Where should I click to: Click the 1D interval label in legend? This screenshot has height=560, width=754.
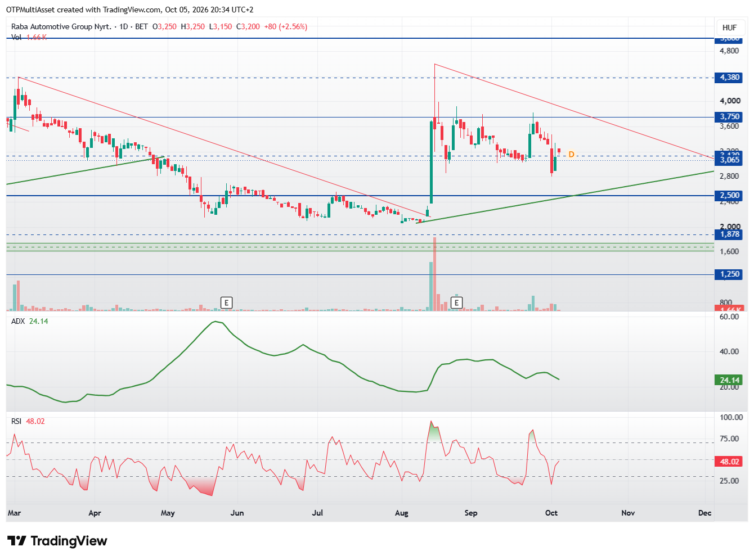(x=124, y=26)
